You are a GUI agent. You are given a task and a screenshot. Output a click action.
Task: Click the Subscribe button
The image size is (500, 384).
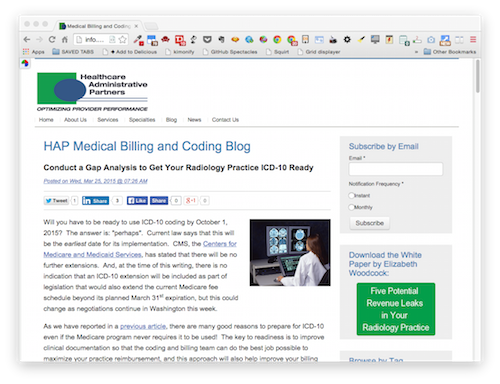[x=369, y=223]
